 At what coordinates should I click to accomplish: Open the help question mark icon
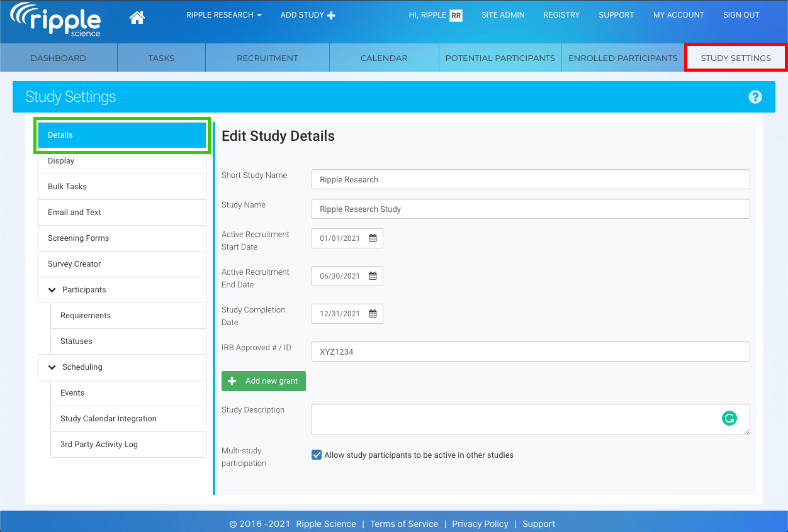(755, 97)
